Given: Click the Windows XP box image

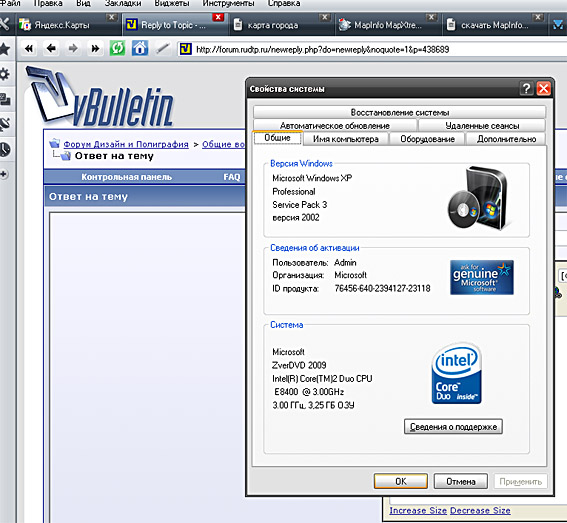Looking at the screenshot, I should click(x=480, y=198).
